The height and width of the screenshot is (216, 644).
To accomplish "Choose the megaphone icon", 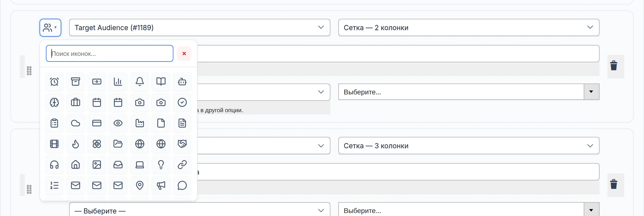I will pyautogui.click(x=161, y=185).
